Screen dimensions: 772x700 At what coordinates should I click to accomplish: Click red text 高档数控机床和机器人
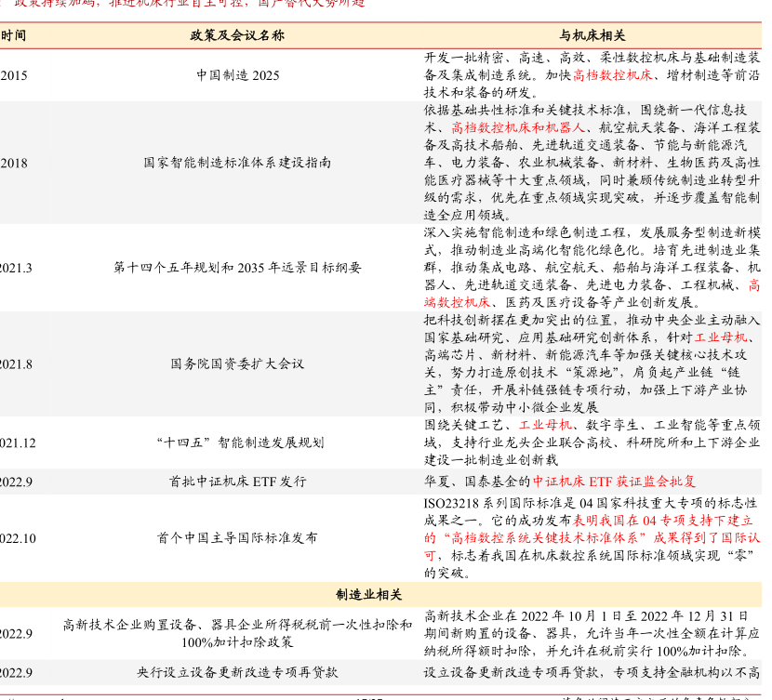pyautogui.click(x=518, y=128)
